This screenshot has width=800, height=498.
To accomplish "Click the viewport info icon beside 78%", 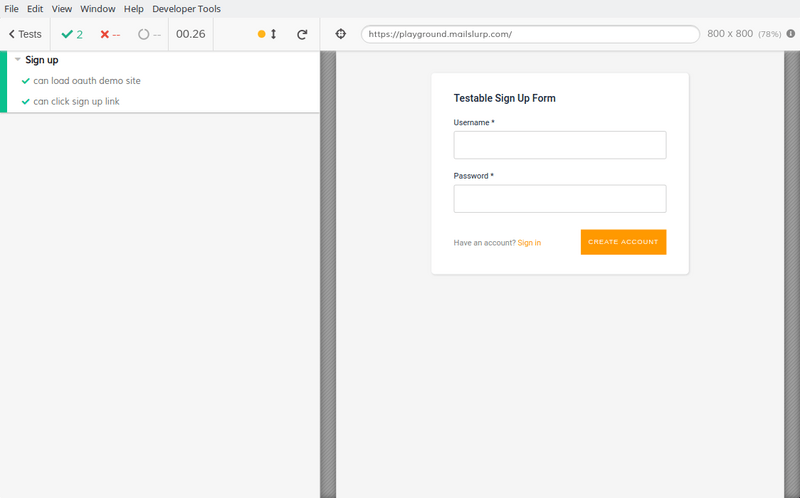I will pos(791,34).
